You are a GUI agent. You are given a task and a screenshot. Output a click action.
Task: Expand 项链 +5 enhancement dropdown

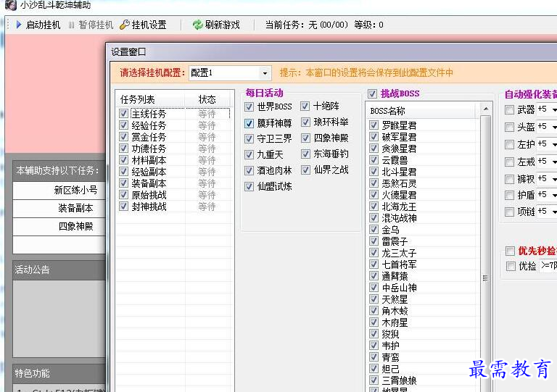[x=554, y=212]
